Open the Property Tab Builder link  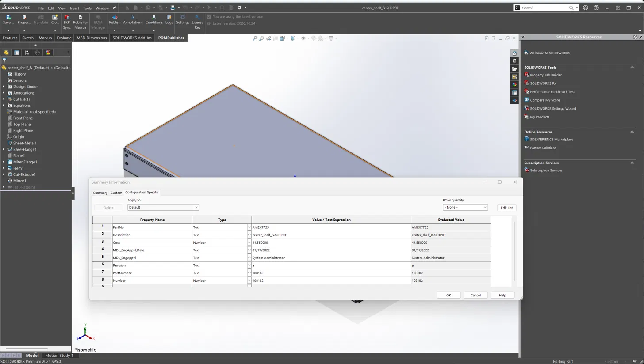point(545,75)
